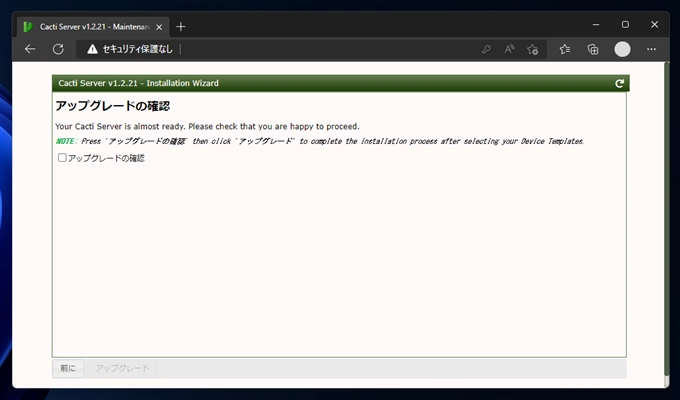This screenshot has width=680, height=400.
Task: Click the アップグレードの確認 heading
Action: click(x=113, y=106)
